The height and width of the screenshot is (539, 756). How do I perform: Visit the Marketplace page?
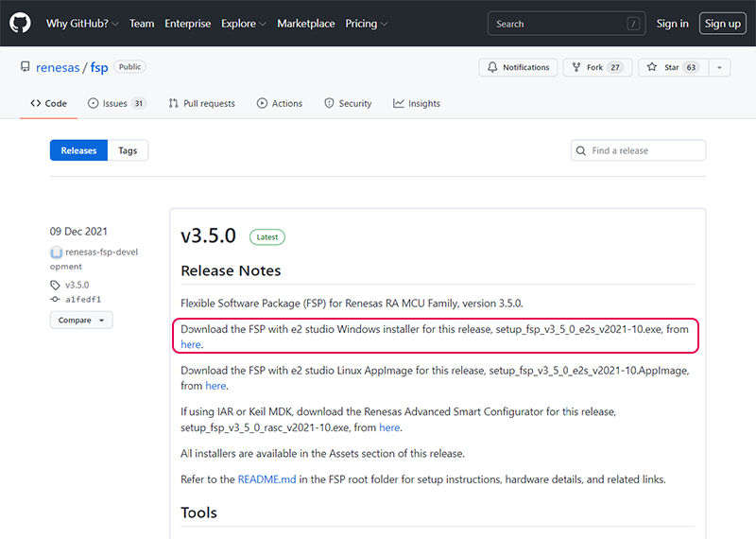tap(305, 23)
